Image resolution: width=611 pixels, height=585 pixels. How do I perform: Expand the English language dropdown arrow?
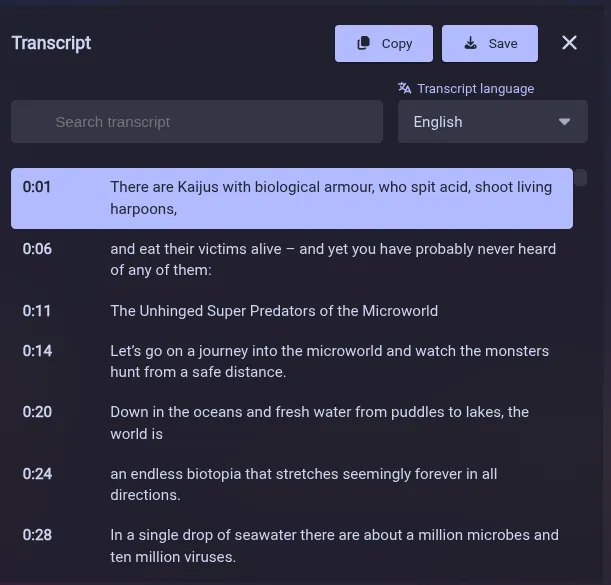(x=564, y=122)
